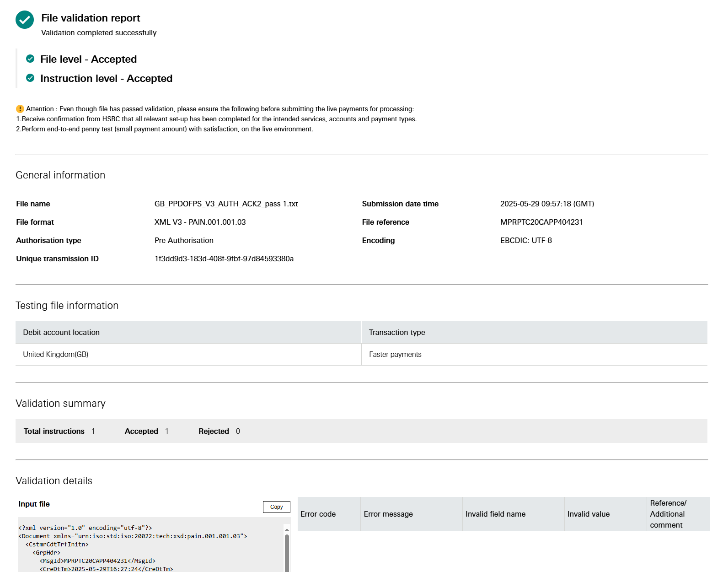Click file name GB_PPDOFPS_V3_AUTH_ACK2_pass 1.txt
This screenshot has width=728, height=572.
226,204
